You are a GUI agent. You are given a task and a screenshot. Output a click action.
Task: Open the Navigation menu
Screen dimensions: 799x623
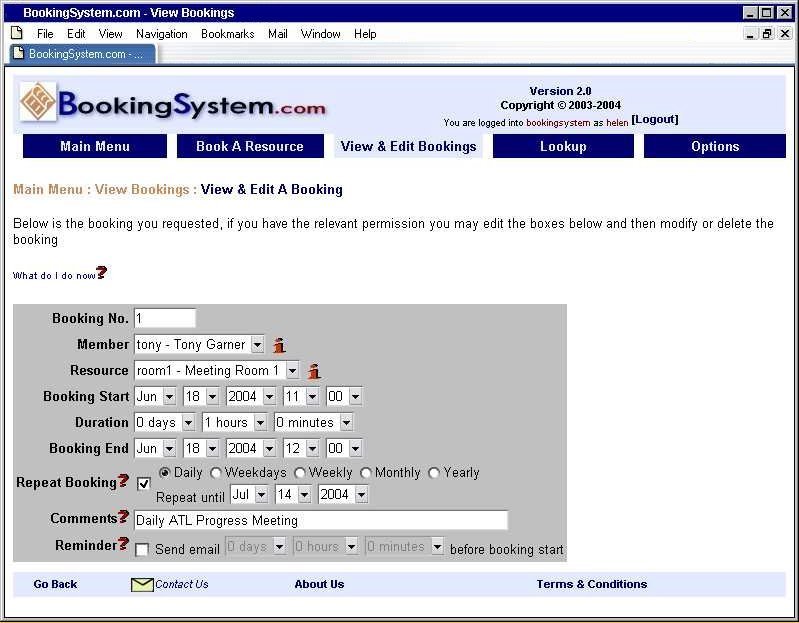[x=162, y=34]
